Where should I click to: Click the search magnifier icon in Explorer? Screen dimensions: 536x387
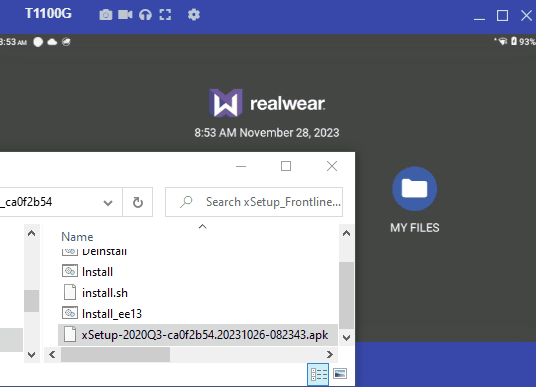[186, 202]
